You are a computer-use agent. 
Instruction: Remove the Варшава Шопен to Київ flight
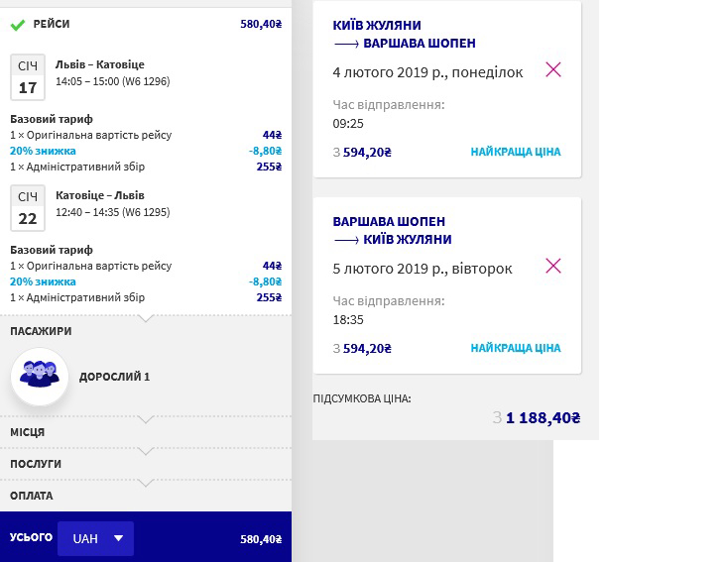click(553, 266)
